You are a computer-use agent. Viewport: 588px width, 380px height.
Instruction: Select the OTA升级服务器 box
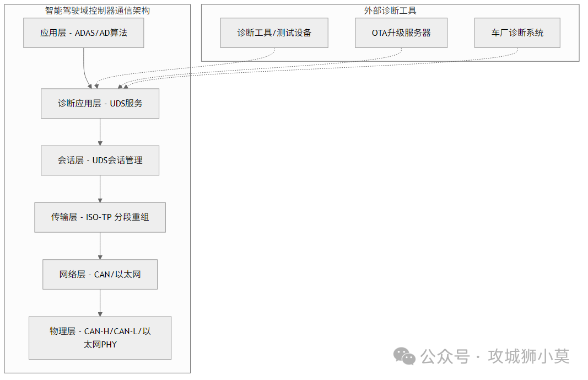[401, 33]
